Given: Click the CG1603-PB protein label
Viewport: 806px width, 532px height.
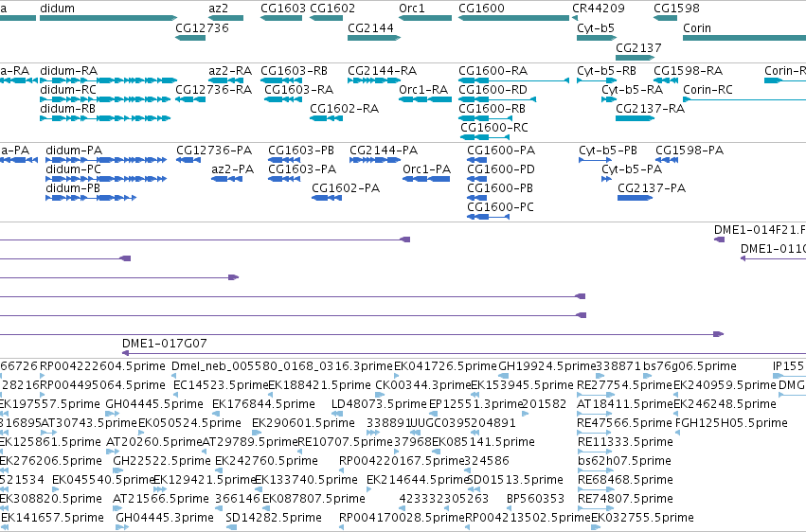Looking at the screenshot, I should 301,151.
